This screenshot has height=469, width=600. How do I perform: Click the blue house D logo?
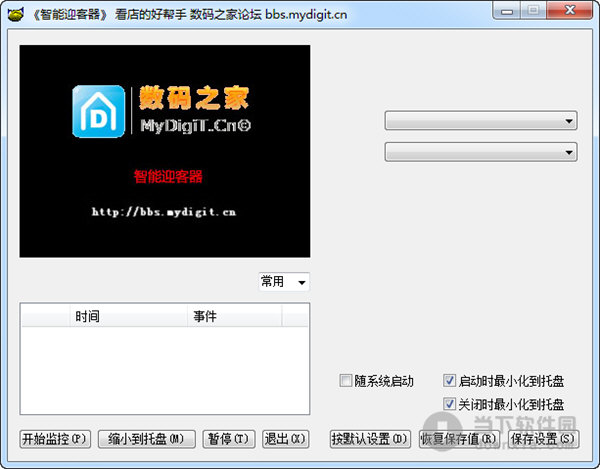point(99,111)
